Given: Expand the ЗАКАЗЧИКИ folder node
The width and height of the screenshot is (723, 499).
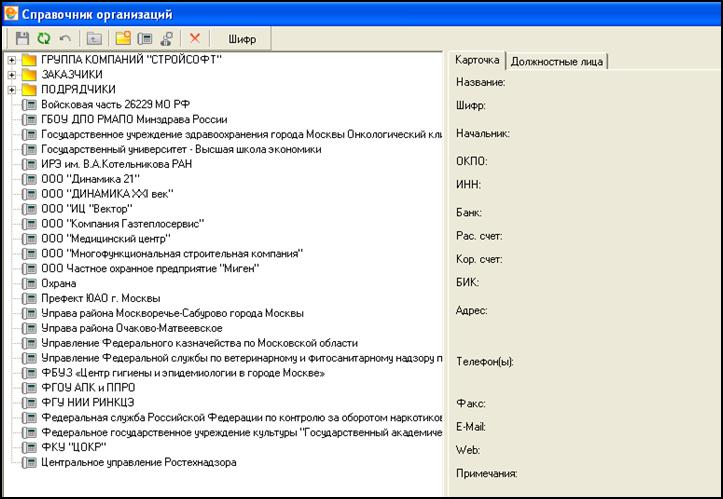Looking at the screenshot, I should pos(12,75).
